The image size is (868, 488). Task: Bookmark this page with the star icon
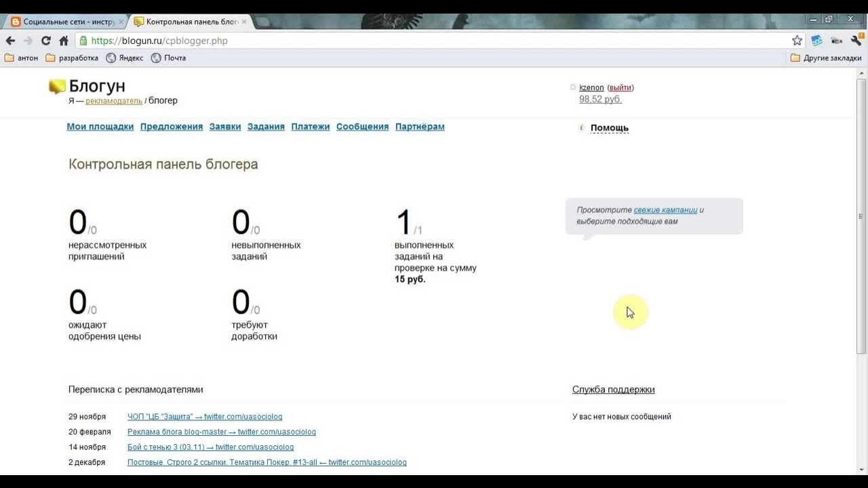pos(797,41)
